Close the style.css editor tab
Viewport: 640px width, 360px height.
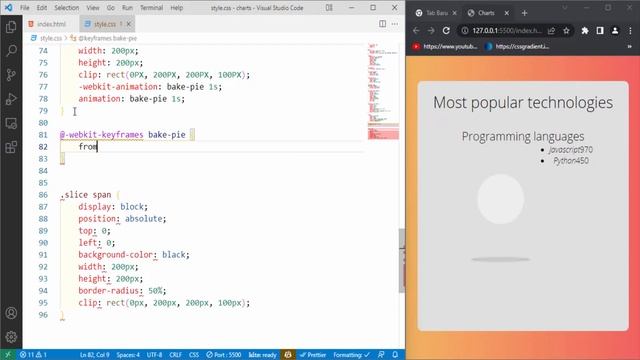pyautogui.click(x=129, y=24)
